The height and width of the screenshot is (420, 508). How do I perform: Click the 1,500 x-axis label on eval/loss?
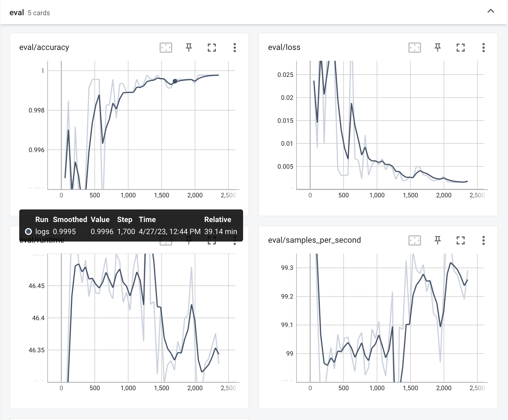[410, 195]
